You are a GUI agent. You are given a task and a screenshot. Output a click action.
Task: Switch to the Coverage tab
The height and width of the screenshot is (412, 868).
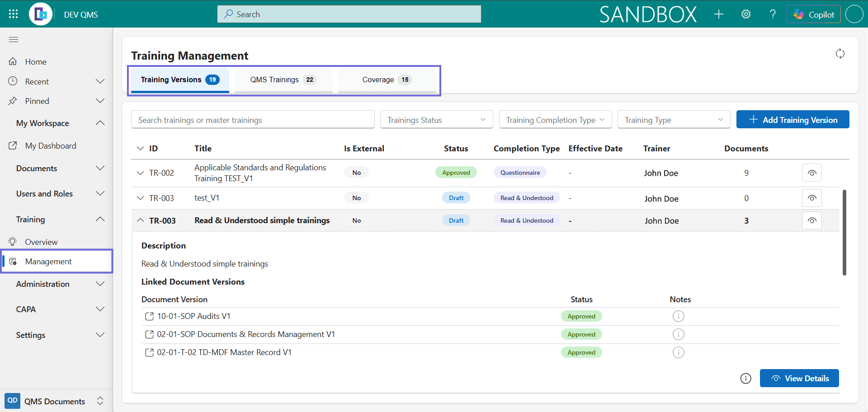(x=387, y=80)
